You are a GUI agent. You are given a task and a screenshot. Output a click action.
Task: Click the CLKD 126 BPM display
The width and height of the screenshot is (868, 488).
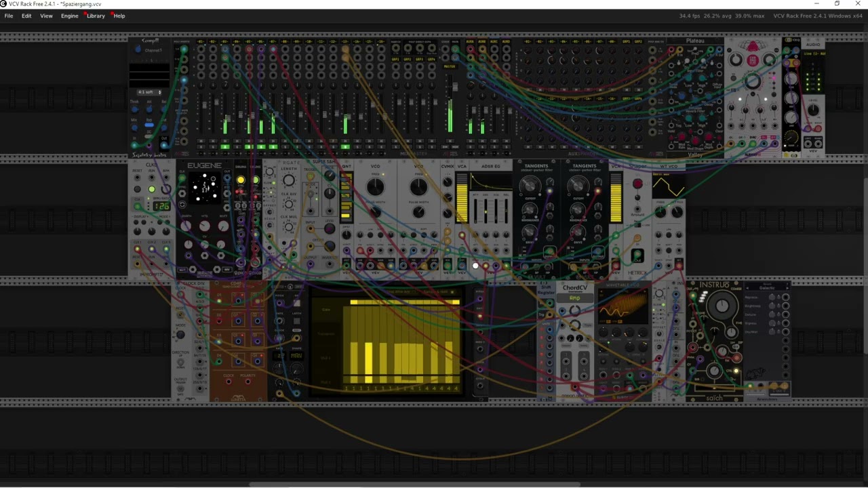pos(161,205)
